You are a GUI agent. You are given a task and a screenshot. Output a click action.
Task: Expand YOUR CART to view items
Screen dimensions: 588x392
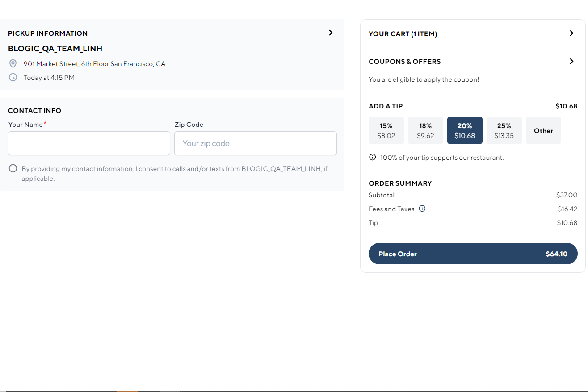point(571,33)
